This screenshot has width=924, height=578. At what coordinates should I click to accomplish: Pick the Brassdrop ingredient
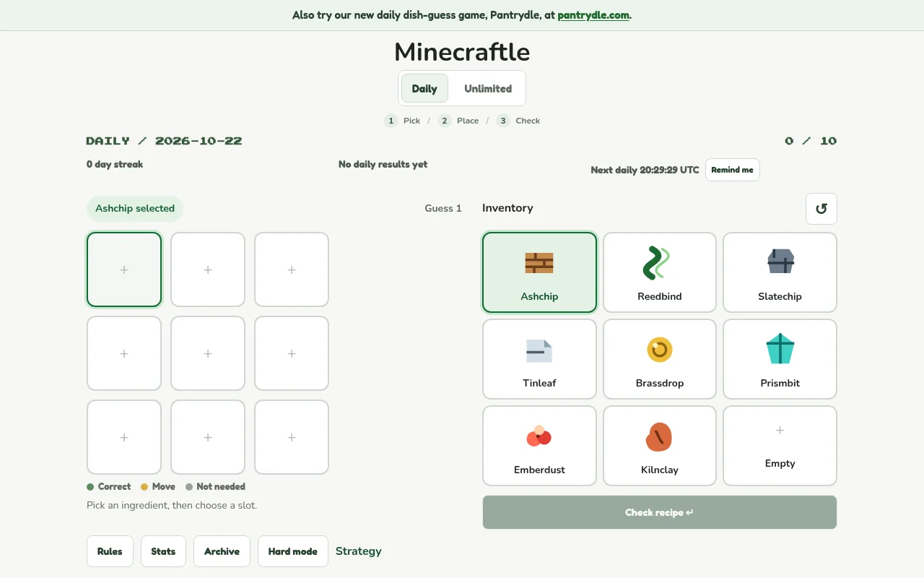[x=660, y=359]
